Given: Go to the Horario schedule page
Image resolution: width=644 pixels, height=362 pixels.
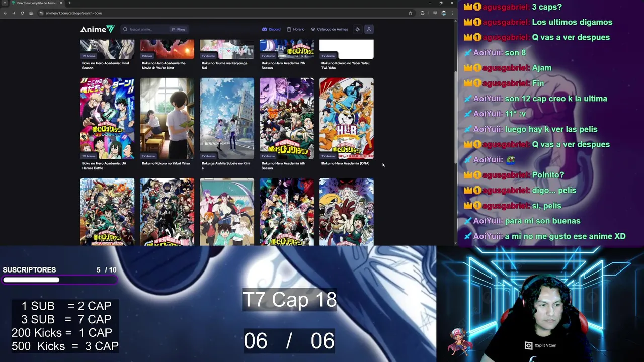Looking at the screenshot, I should [x=296, y=29].
